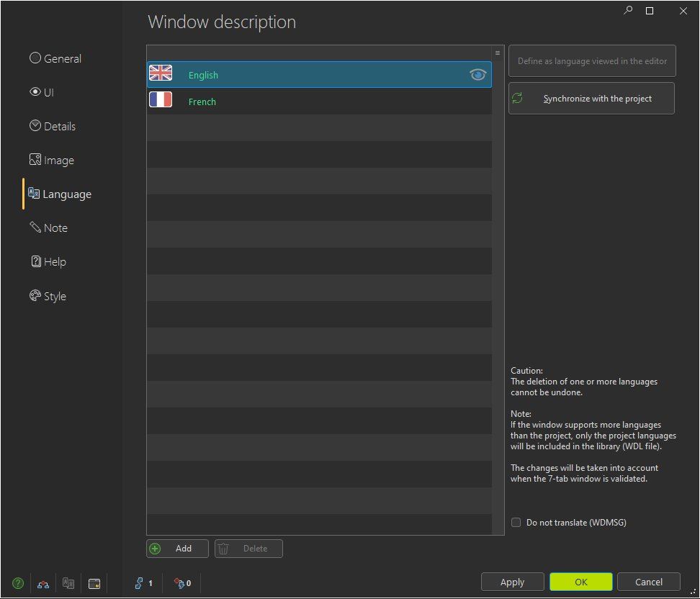Click Synchronize with the project button

(x=591, y=99)
